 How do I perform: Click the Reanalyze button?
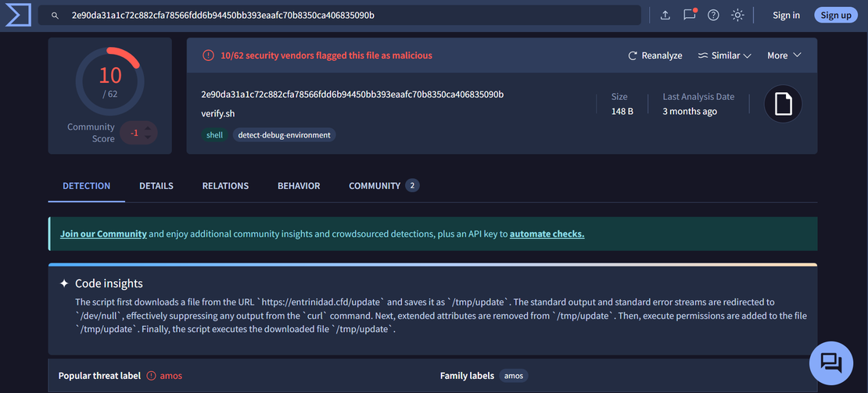tap(655, 55)
